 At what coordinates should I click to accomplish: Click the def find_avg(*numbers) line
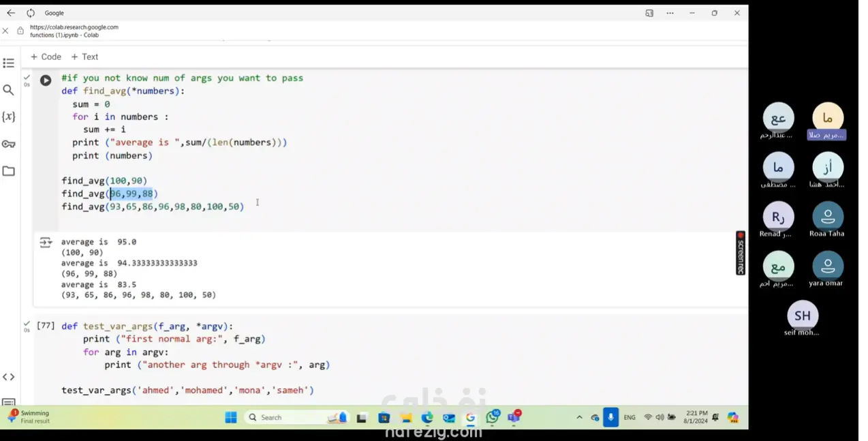pos(123,91)
